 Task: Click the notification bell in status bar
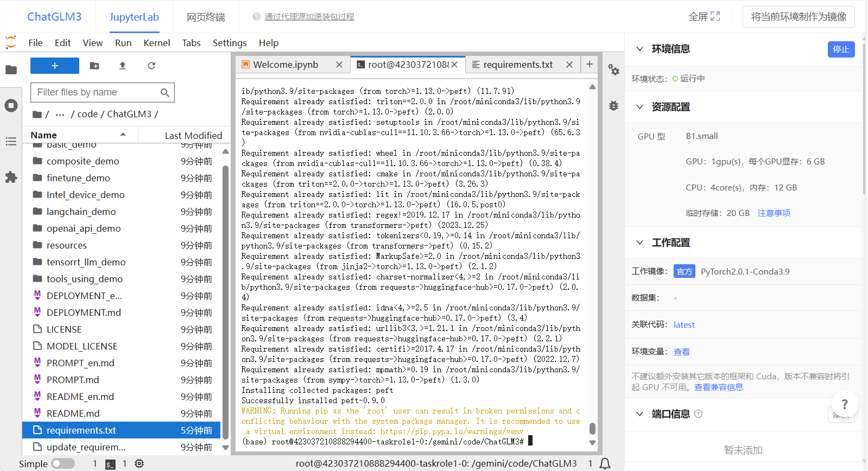tap(605, 463)
